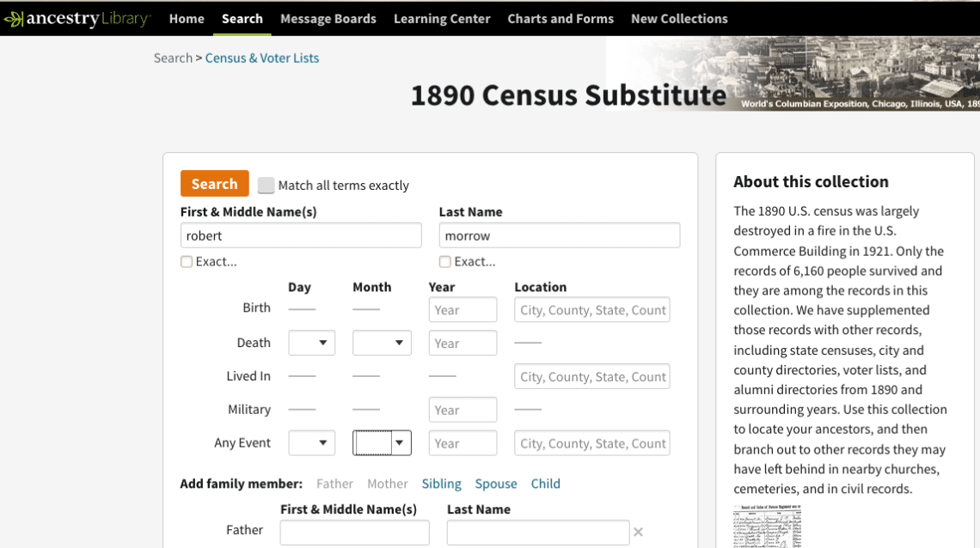The width and height of the screenshot is (980, 548).
Task: Open the Any Event Month dropdown
Action: pyautogui.click(x=381, y=442)
